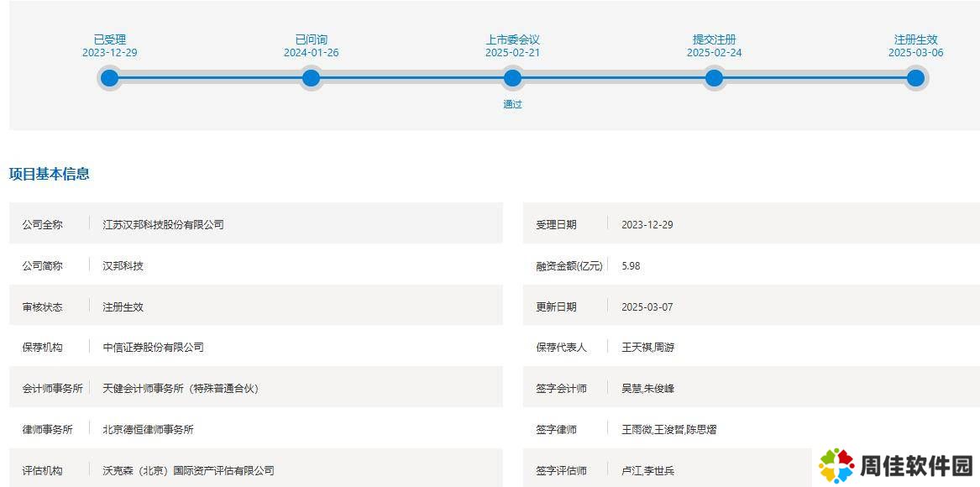Select 沃克森（北京）国际资产评估有限公司
The width and height of the screenshot is (980, 487).
pos(188,471)
